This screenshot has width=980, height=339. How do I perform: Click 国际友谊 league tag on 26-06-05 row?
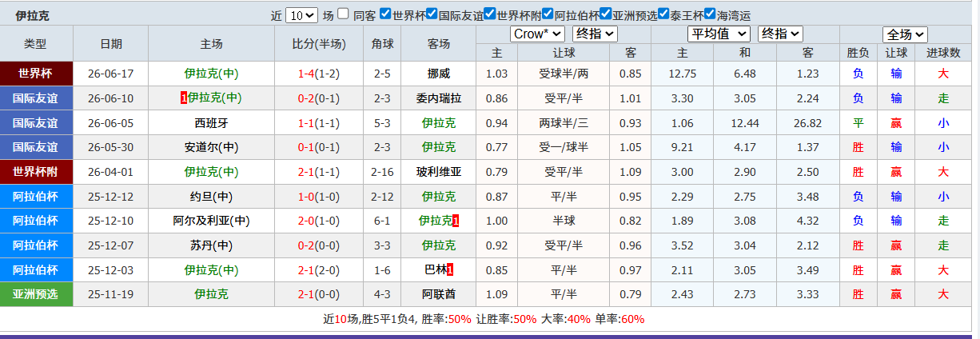click(x=36, y=123)
